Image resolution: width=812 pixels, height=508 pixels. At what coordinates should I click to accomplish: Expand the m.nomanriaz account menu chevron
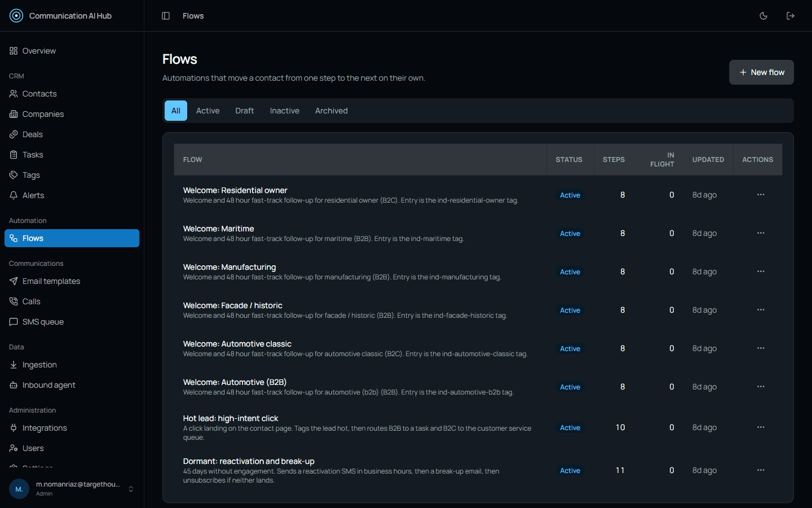[x=131, y=489]
